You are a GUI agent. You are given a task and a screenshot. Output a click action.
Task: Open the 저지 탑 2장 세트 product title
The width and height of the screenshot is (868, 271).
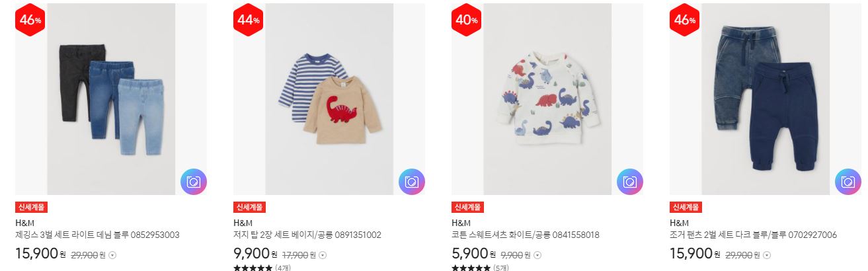pyautogui.click(x=307, y=235)
